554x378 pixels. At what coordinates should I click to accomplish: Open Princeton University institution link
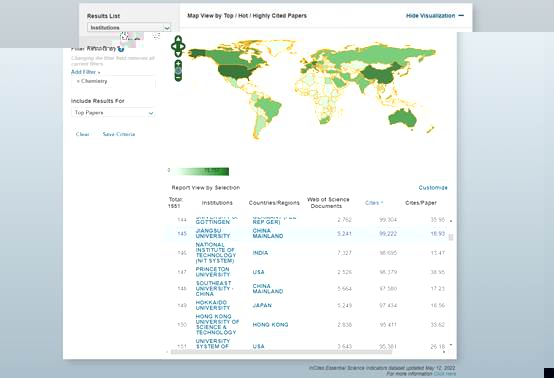pyautogui.click(x=213, y=272)
